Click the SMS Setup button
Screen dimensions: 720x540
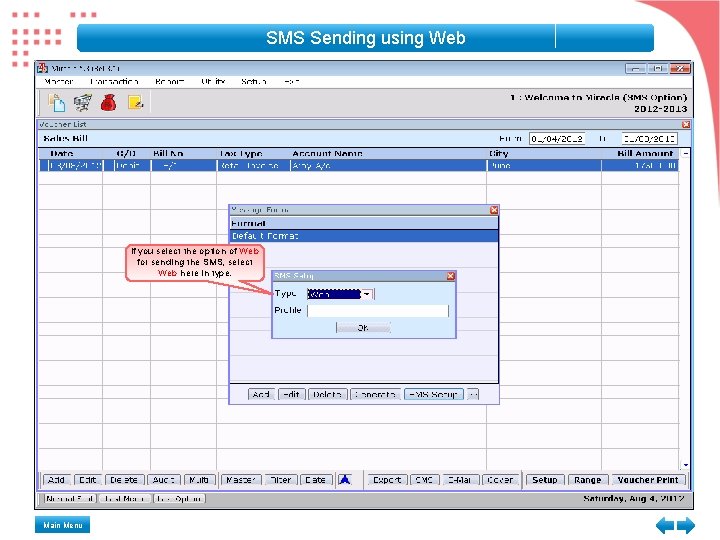433,394
